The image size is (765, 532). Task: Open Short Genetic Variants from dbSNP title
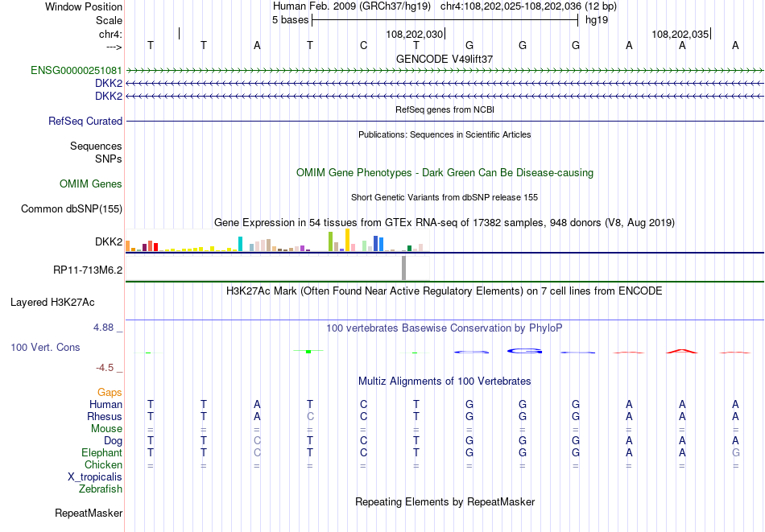tap(445, 197)
